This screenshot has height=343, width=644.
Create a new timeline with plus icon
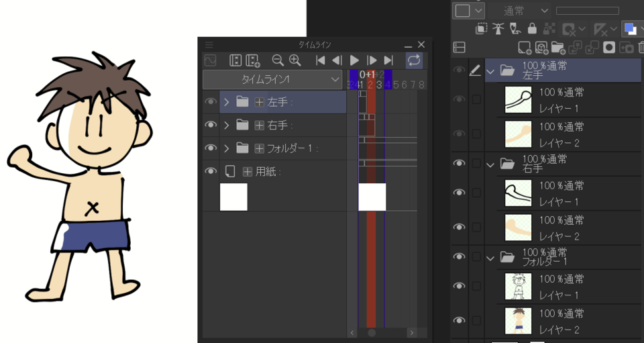click(x=254, y=60)
